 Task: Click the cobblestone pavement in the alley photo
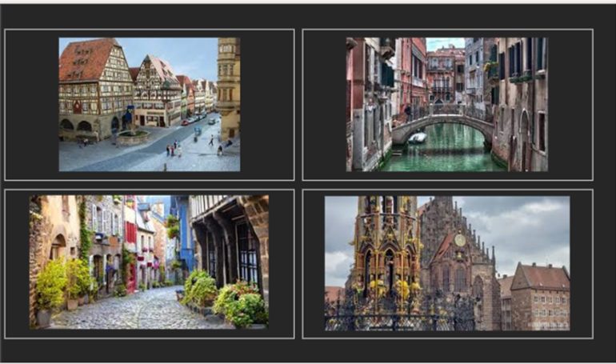click(128, 312)
